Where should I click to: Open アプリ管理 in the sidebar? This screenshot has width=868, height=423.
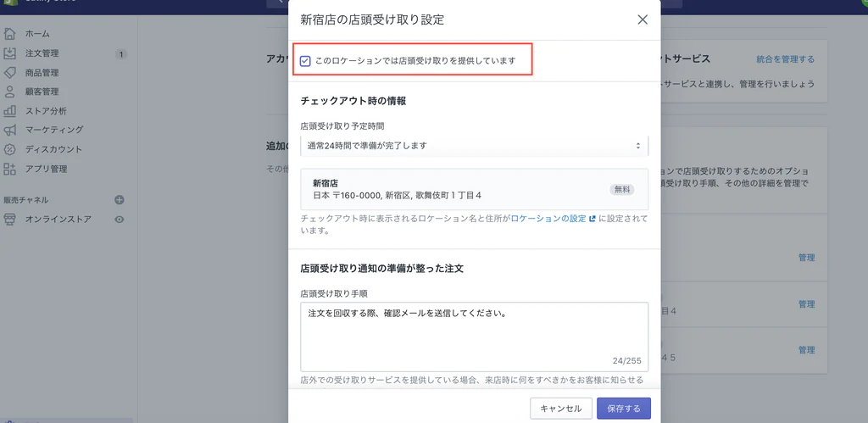click(x=46, y=169)
